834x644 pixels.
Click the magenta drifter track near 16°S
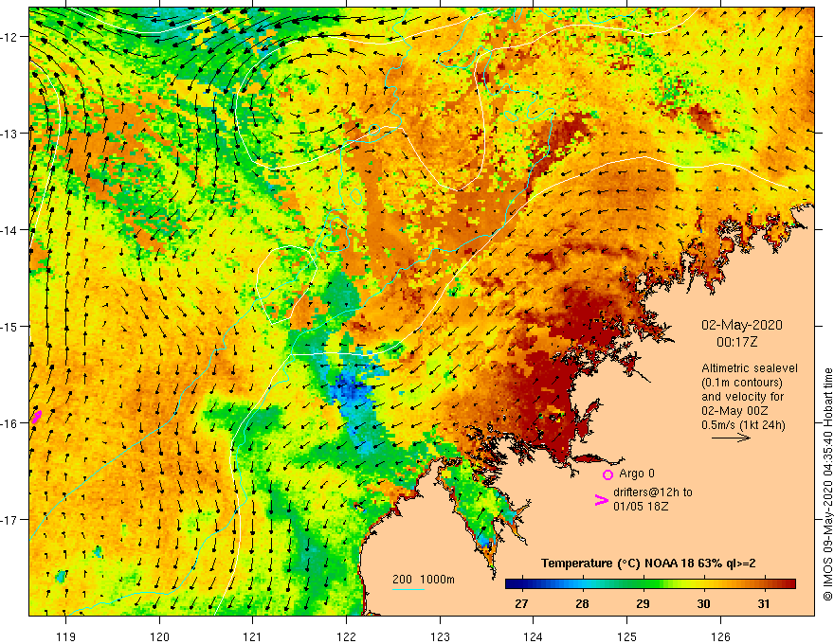tap(36, 416)
